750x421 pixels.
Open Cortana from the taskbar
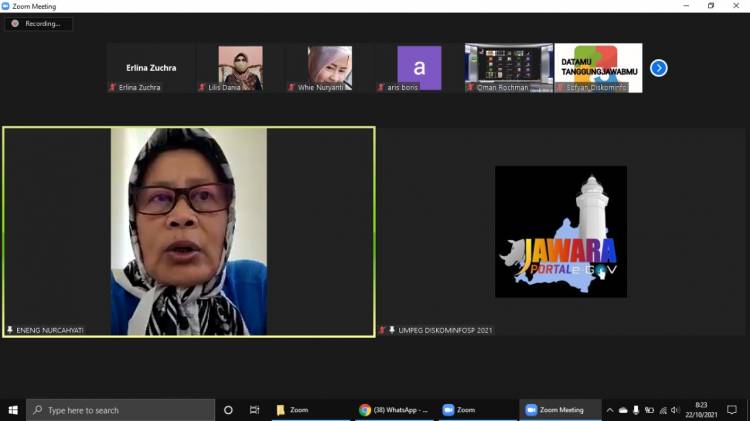tap(228, 410)
